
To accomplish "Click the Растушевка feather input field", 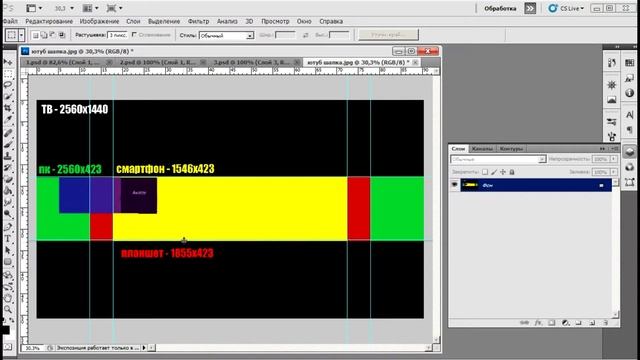I will click(118, 36).
